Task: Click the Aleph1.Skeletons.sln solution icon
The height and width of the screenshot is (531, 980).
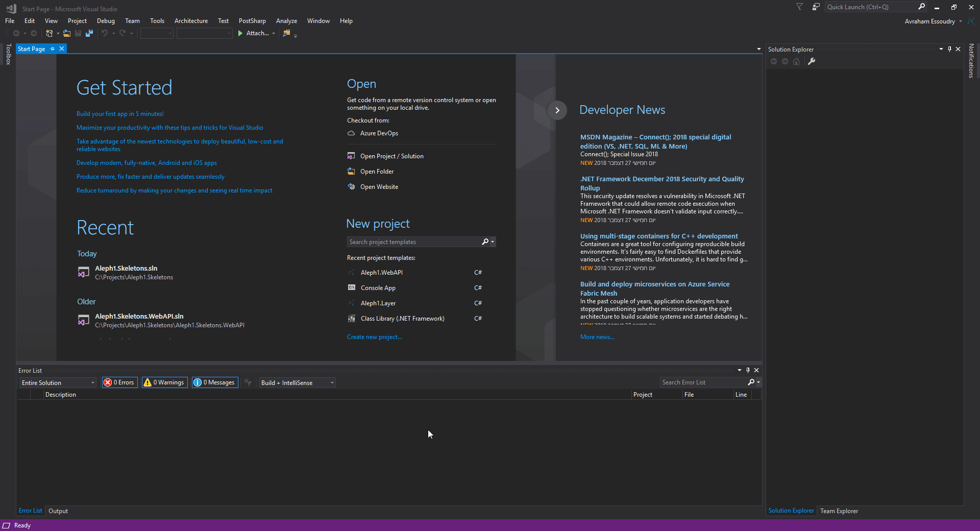Action: [x=83, y=272]
